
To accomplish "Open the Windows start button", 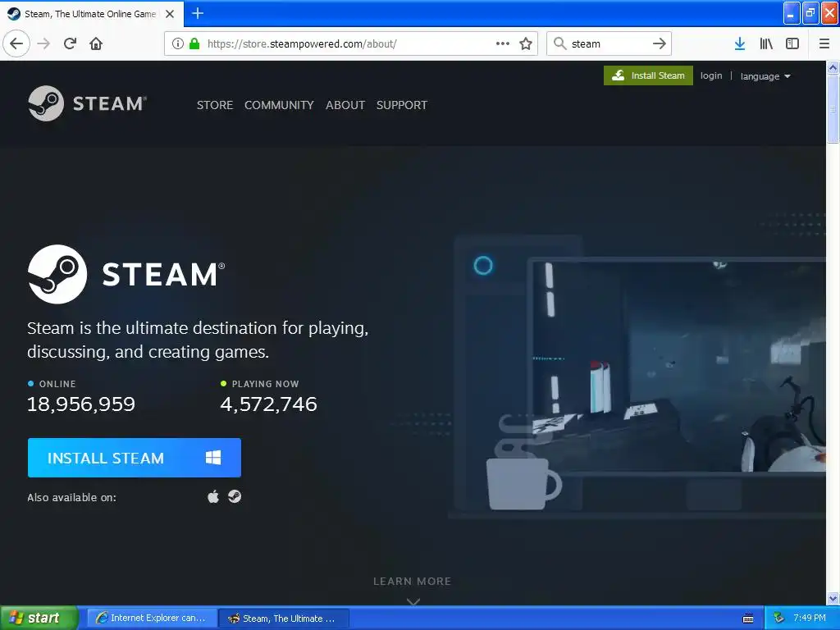I will (39, 619).
